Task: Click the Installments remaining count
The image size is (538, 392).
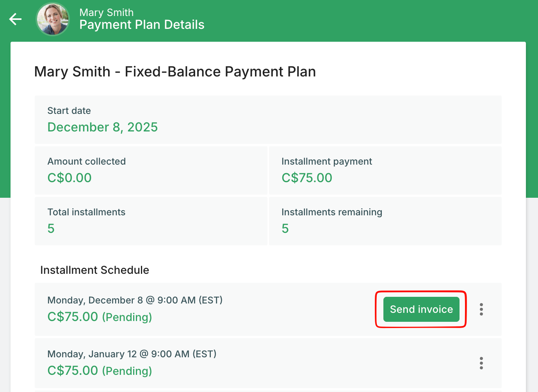Action: click(285, 229)
